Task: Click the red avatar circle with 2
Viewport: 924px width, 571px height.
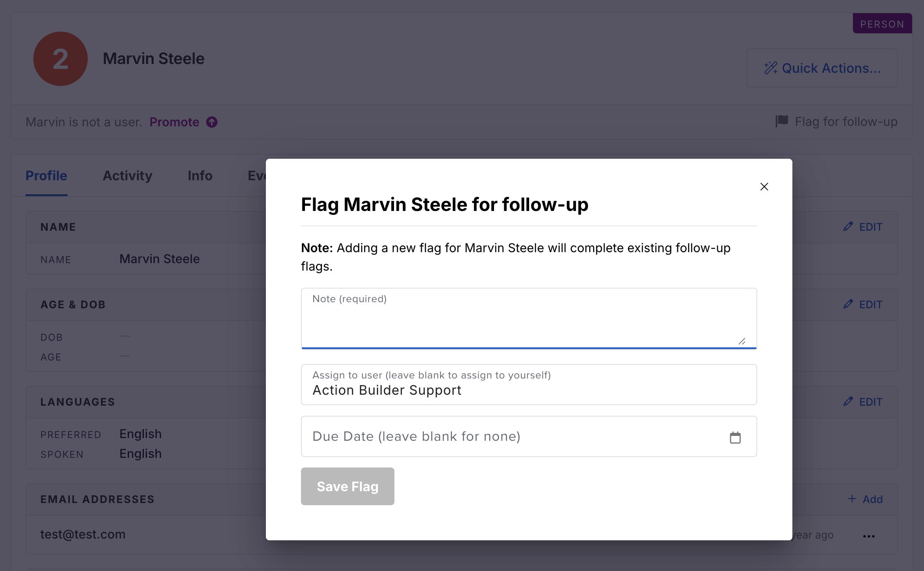Action: coord(61,59)
